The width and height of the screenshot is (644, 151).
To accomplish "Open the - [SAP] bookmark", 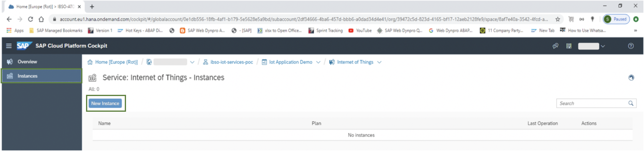I will [241, 31].
